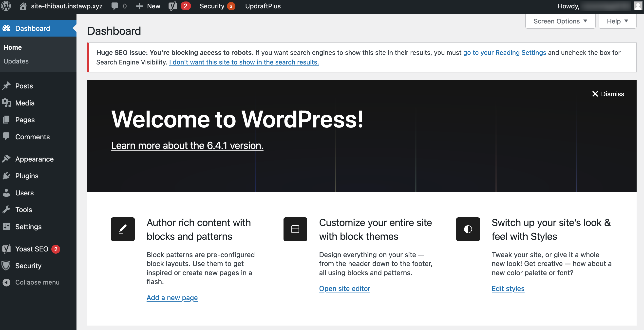Click the pencil icon above Author rich content
Viewport: 644px width, 330px height.
(x=122, y=229)
